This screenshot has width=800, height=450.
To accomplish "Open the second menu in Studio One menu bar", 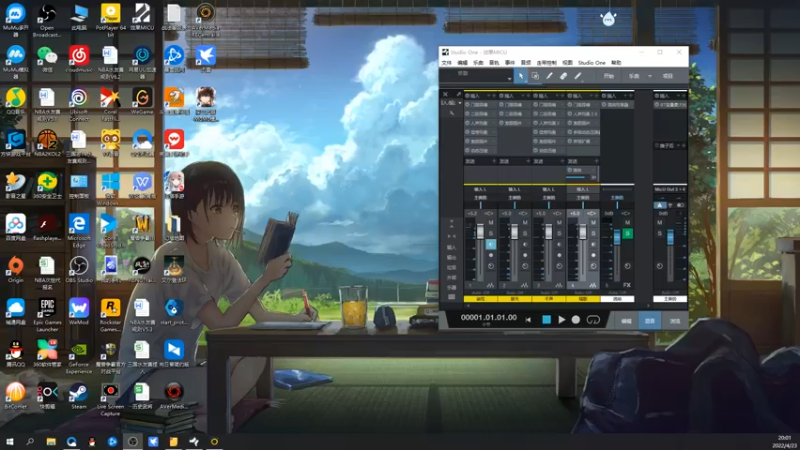I will [462, 63].
